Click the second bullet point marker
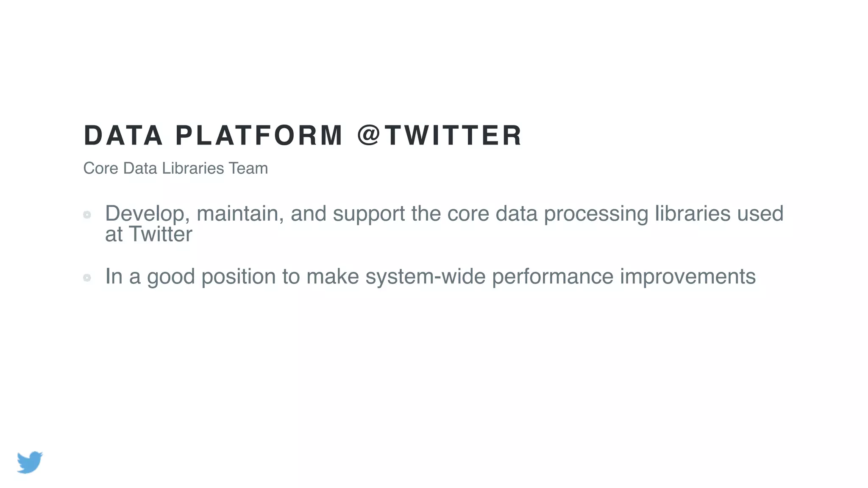This screenshot has height=488, width=868. point(87,278)
